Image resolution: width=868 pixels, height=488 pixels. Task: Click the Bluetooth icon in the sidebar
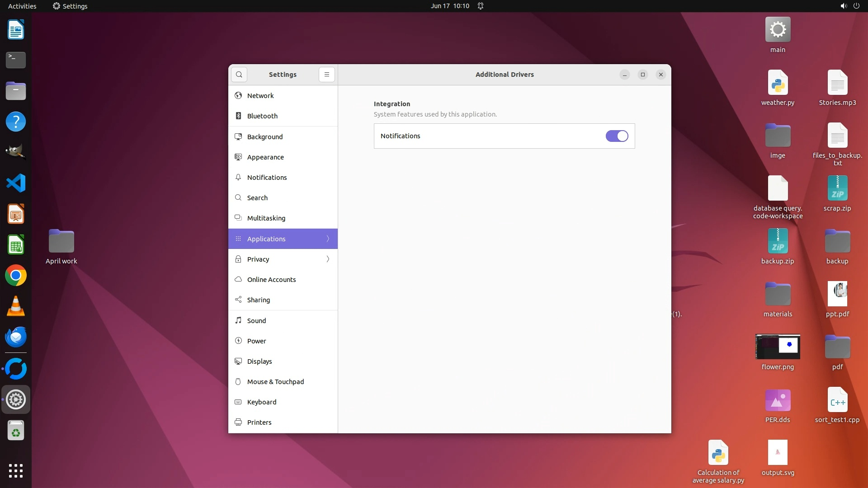click(238, 116)
